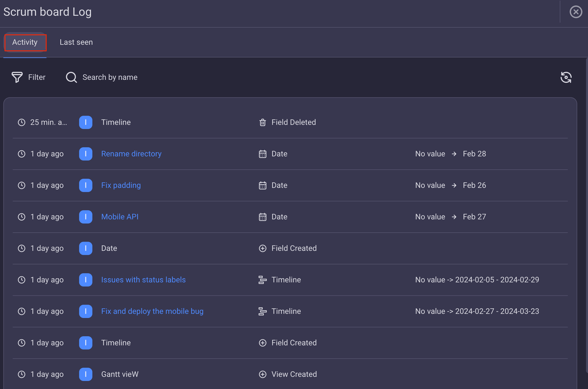
Task: Open the Fix padding item
Action: [x=121, y=185]
